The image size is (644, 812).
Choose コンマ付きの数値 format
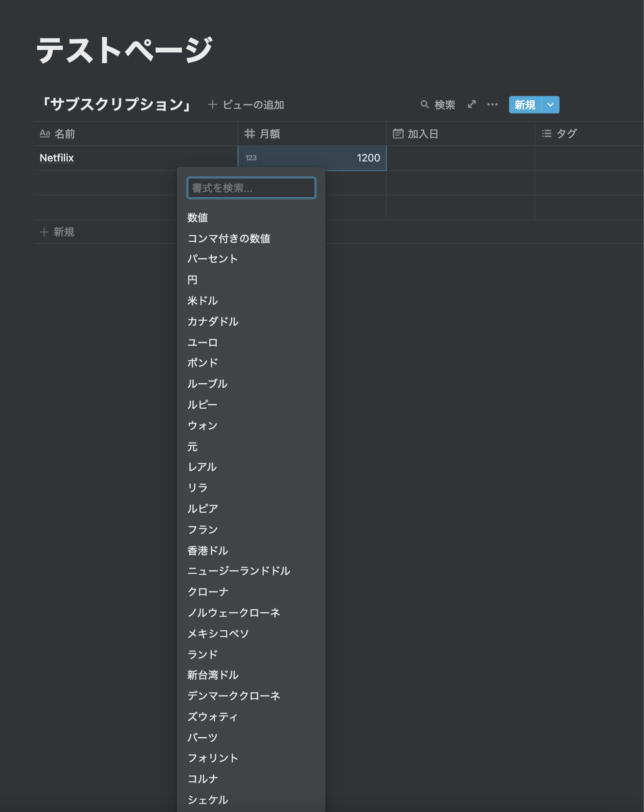pos(230,238)
